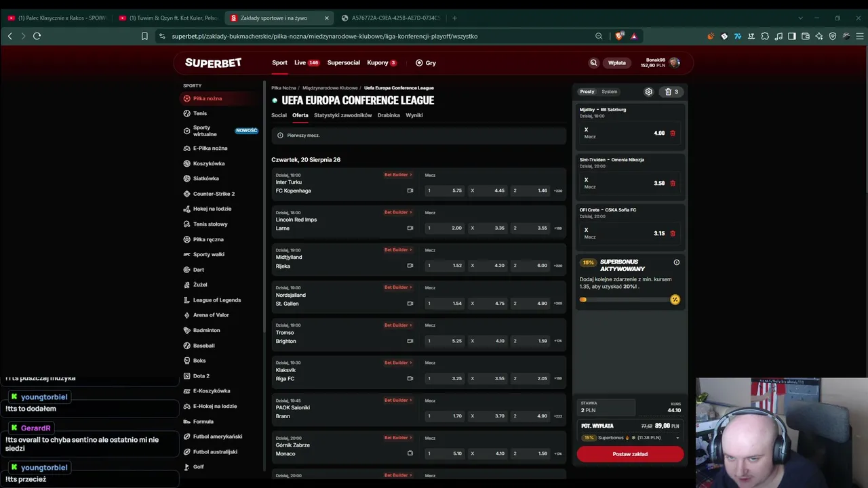Image resolution: width=868 pixels, height=488 pixels.
Task: Click the browser address bar
Action: (380, 36)
